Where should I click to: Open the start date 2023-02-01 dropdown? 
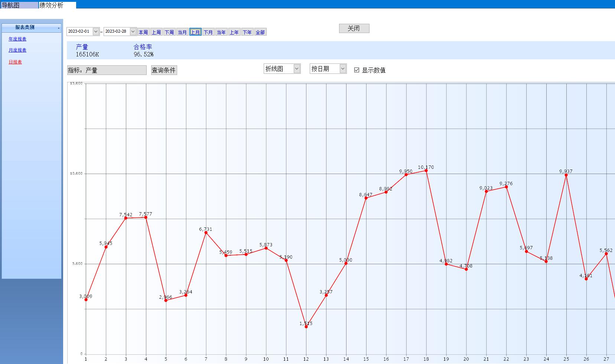(x=96, y=32)
